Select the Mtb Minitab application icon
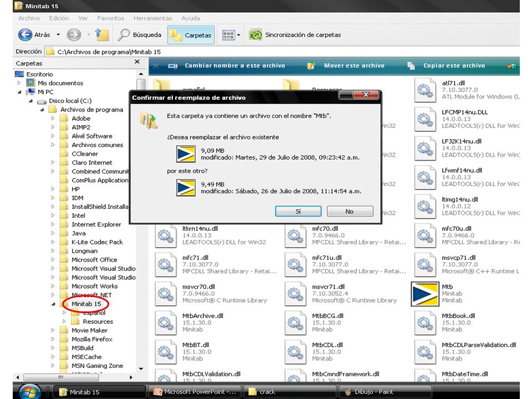The height and width of the screenshot is (399, 532). pyautogui.click(x=425, y=294)
